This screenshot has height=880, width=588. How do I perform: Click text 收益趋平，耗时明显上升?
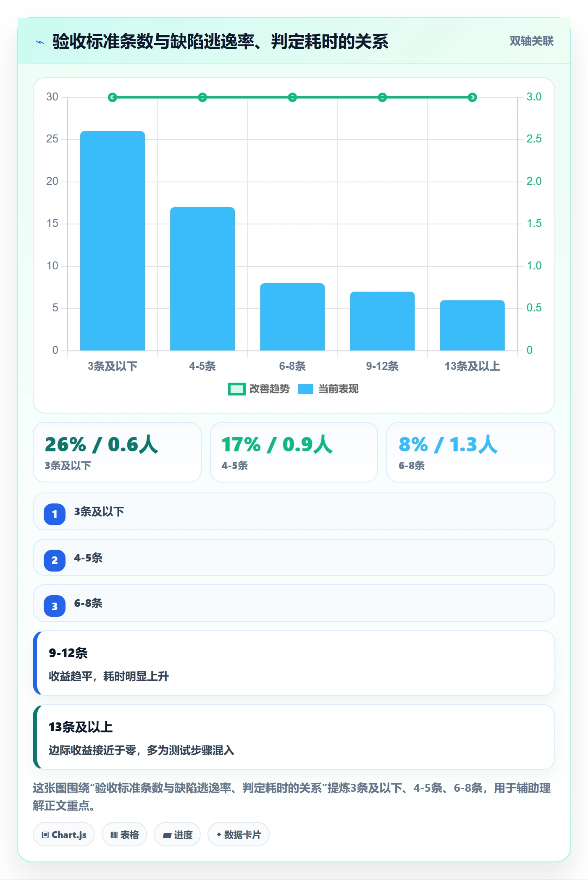(x=109, y=676)
